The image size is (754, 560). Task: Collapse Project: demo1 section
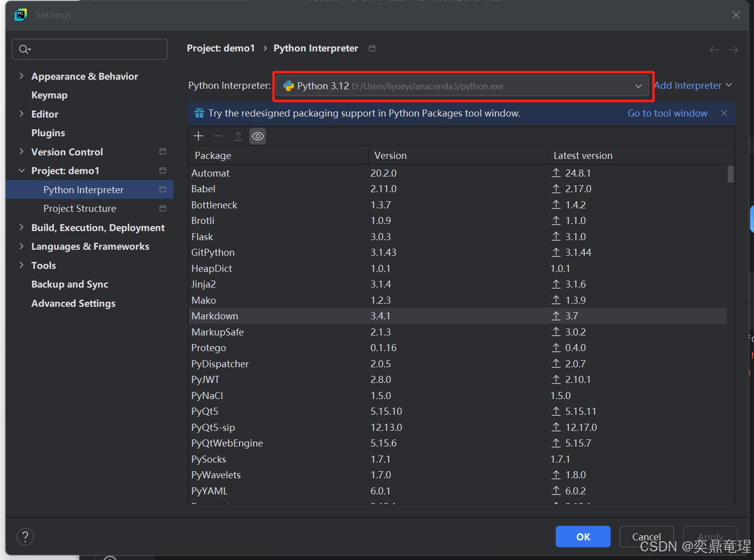point(21,171)
